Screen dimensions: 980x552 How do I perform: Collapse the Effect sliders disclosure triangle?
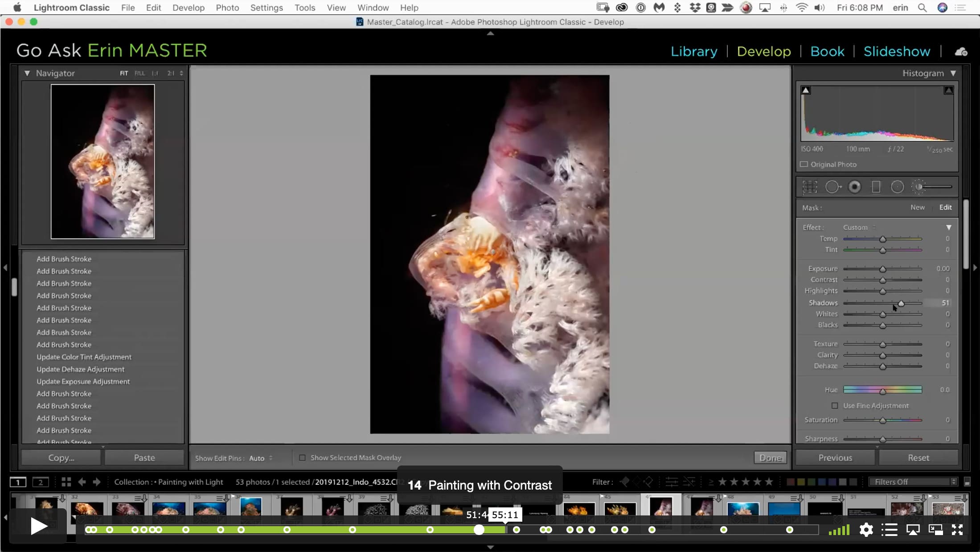[x=949, y=227]
